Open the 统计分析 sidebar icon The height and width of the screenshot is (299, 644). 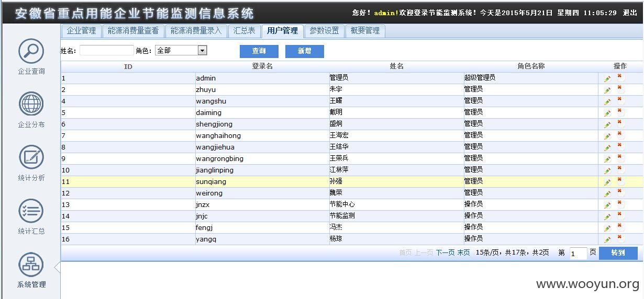coord(31,157)
